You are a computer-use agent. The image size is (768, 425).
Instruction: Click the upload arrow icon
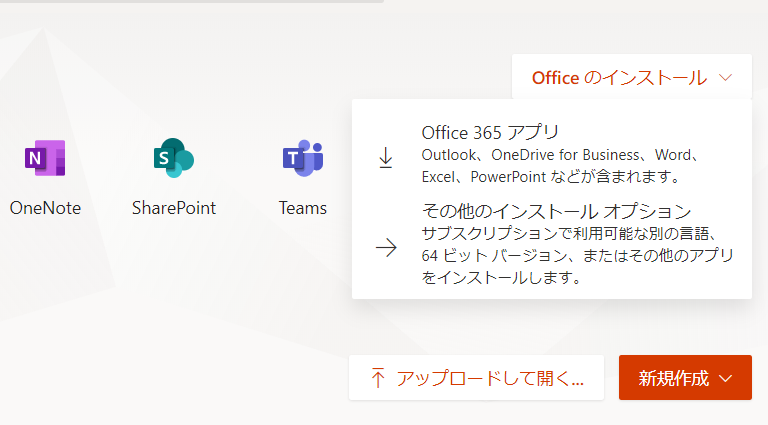(378, 378)
